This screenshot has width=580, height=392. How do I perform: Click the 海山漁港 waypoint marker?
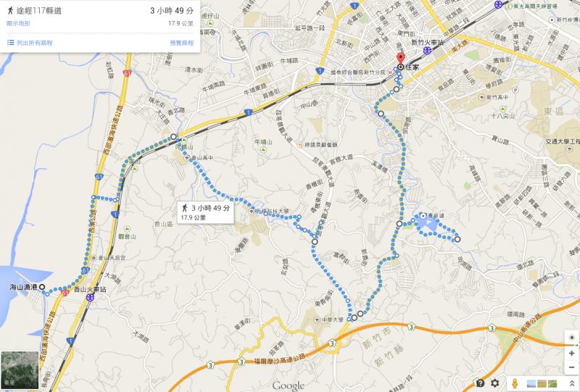(42, 287)
